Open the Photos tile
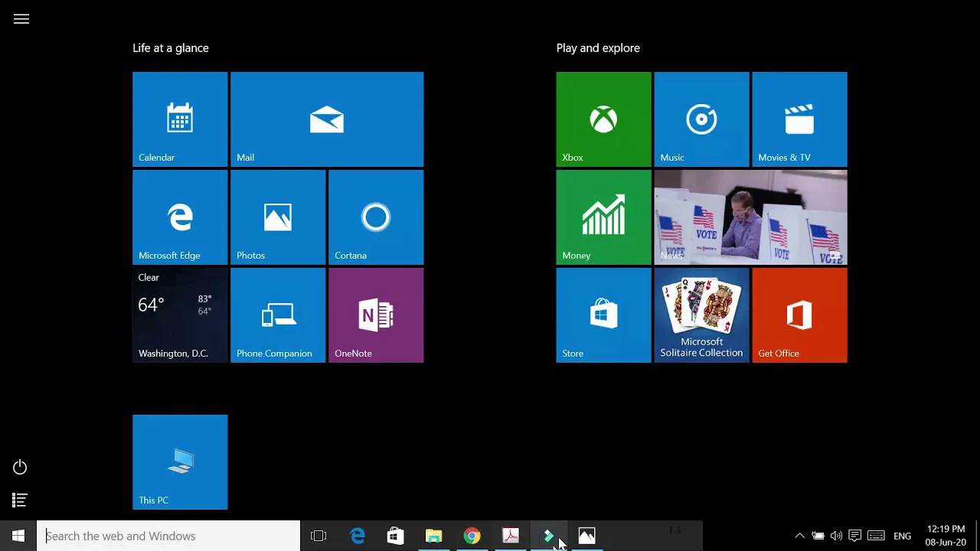This screenshot has height=551, width=980. coord(278,217)
